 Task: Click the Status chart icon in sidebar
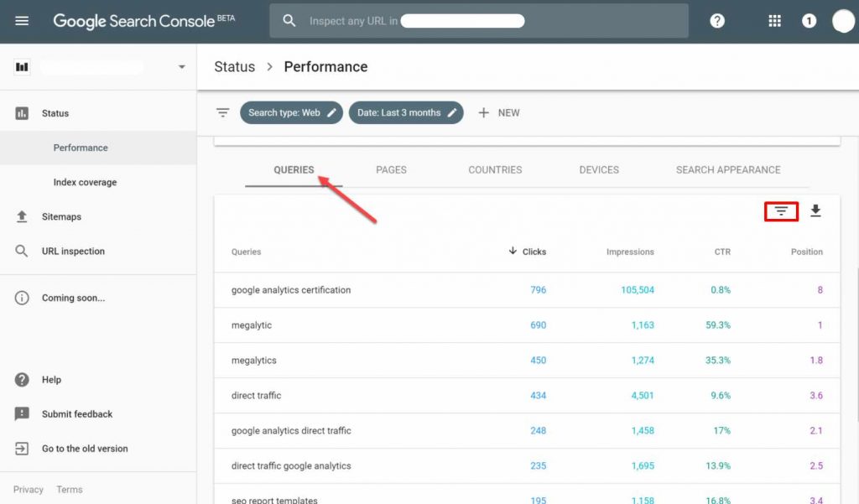click(x=22, y=113)
